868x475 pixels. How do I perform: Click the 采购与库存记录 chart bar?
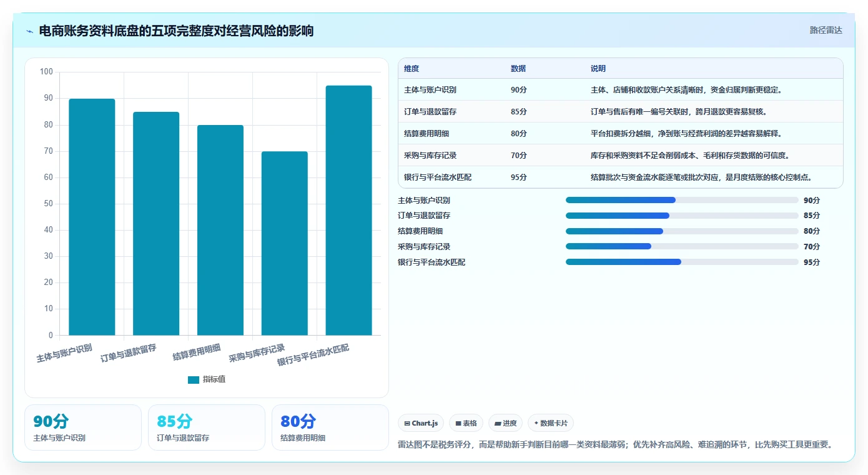(x=285, y=243)
